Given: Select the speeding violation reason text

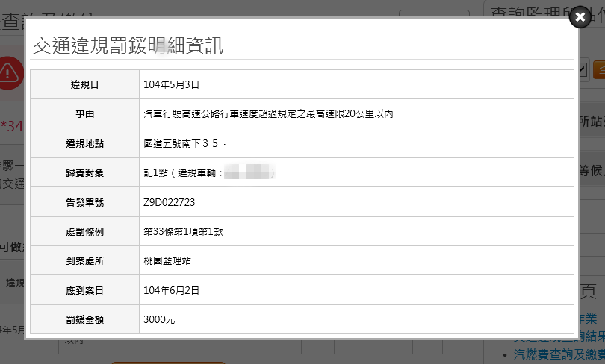Looking at the screenshot, I should [x=268, y=114].
